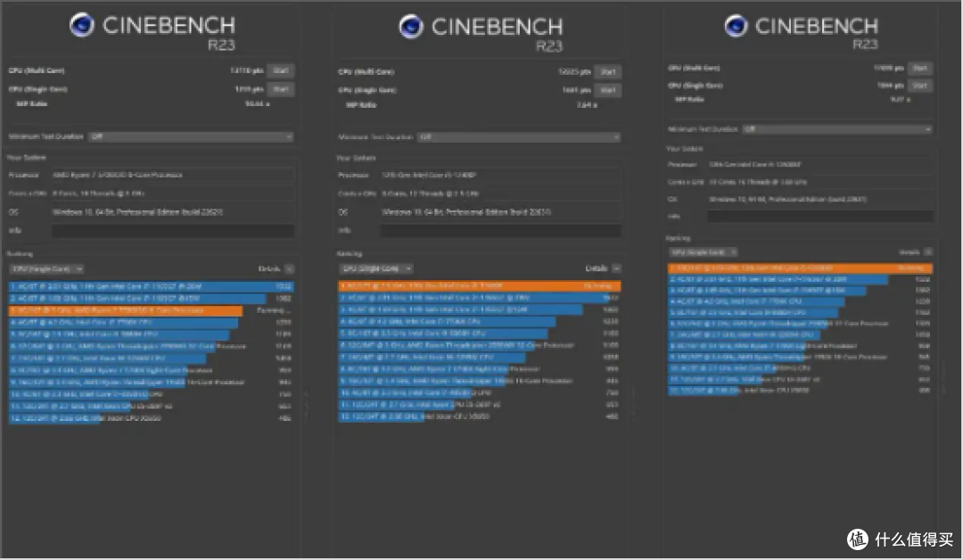Click the MP Ratio value in left window
The height and width of the screenshot is (560, 963).
click(x=258, y=104)
